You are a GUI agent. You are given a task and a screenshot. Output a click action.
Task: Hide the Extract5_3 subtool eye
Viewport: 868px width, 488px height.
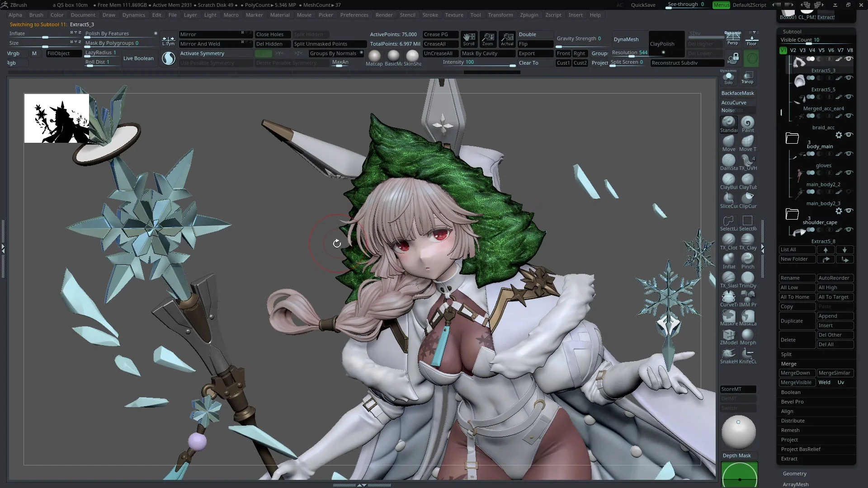click(849, 59)
